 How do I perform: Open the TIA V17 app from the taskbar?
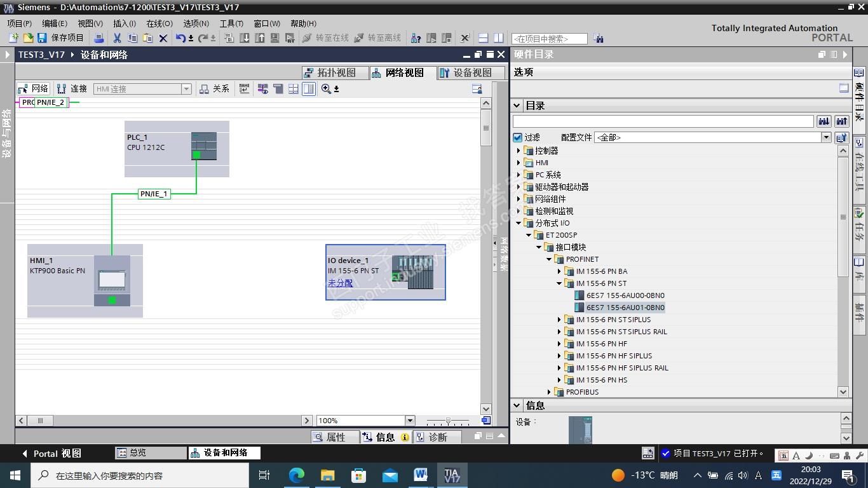coord(452,475)
